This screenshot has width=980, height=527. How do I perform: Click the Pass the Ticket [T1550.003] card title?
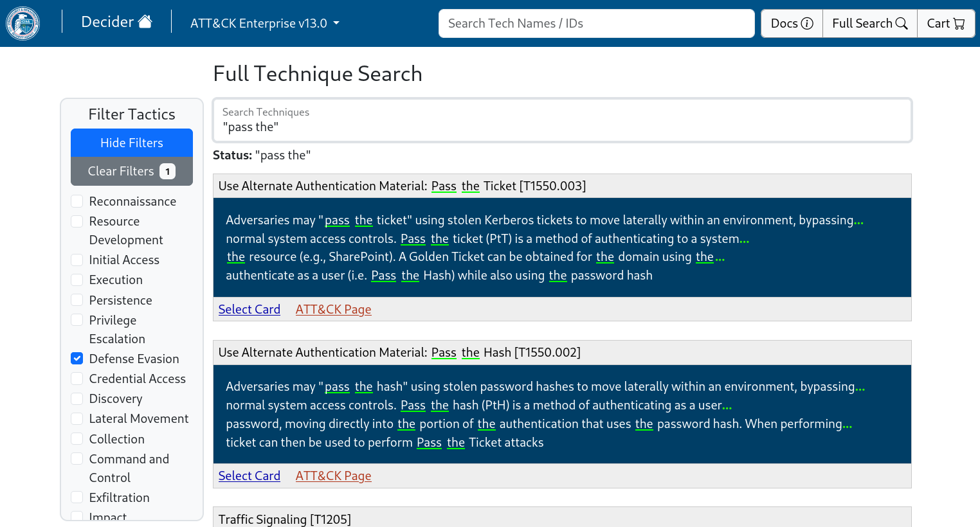[402, 186]
